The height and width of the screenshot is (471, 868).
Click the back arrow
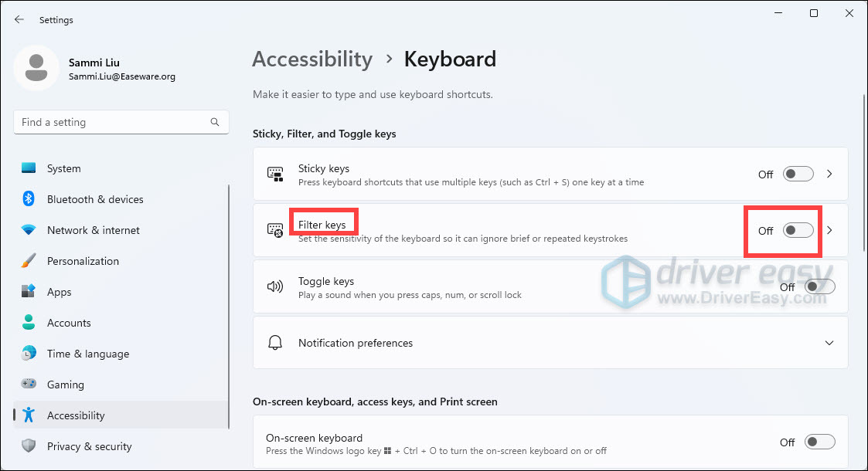19,19
